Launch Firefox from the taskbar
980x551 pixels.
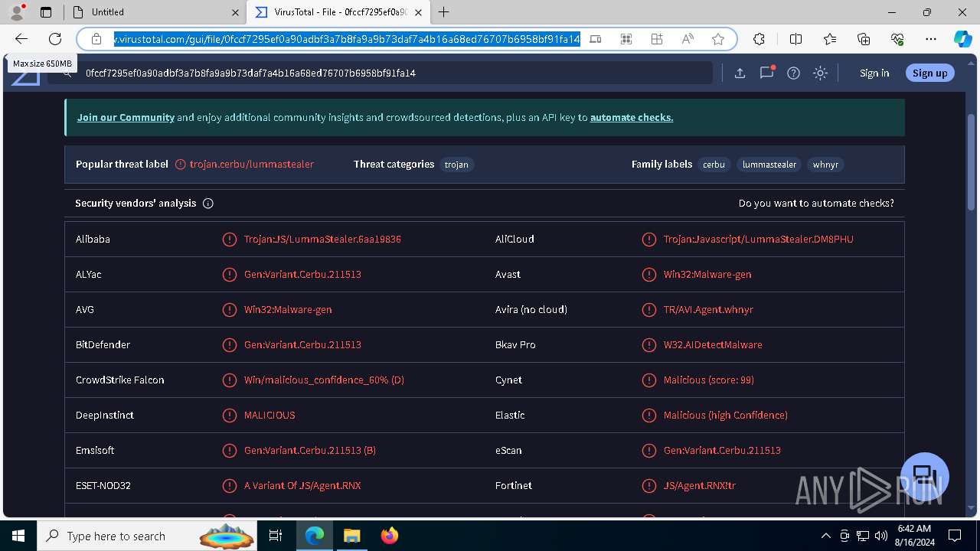(390, 536)
